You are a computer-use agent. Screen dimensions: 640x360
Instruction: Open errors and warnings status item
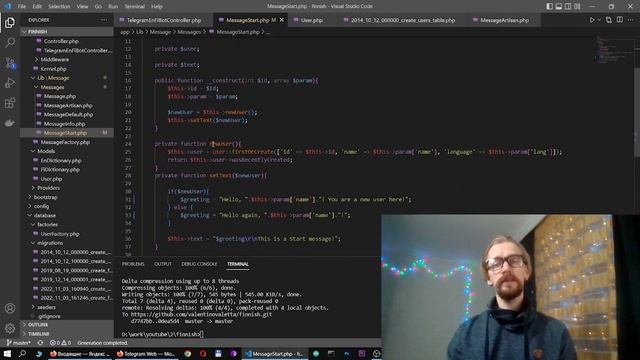point(60,343)
